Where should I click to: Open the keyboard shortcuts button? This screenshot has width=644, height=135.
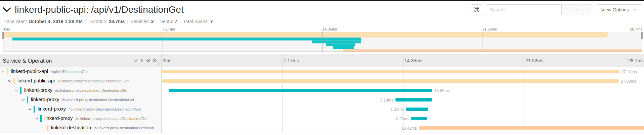477,10
